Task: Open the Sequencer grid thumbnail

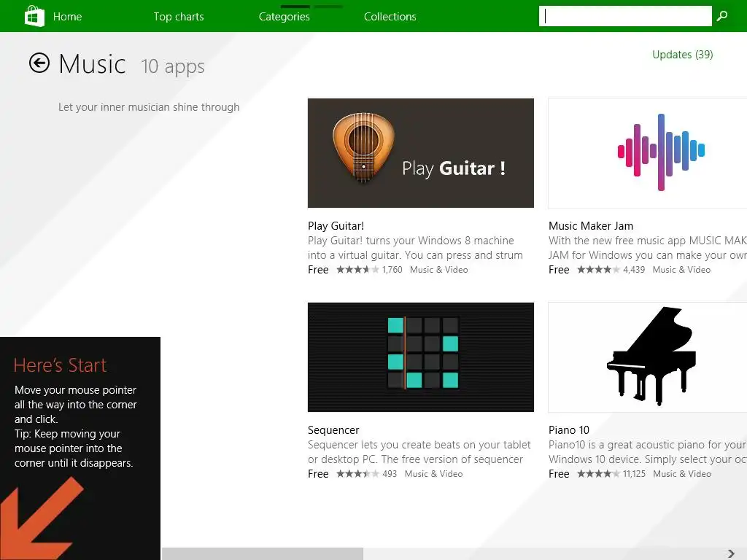Action: point(421,357)
